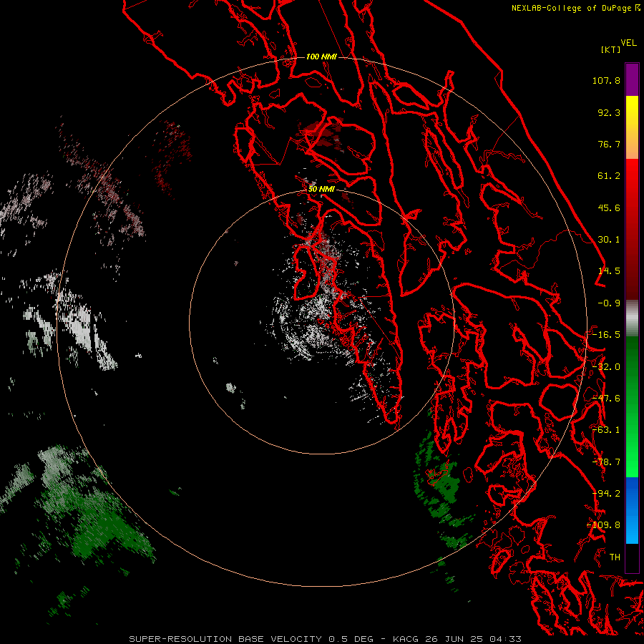Image resolution: width=644 pixels, height=644 pixels.
Task: Click the purple top segment of color bar
Action: [x=632, y=79]
